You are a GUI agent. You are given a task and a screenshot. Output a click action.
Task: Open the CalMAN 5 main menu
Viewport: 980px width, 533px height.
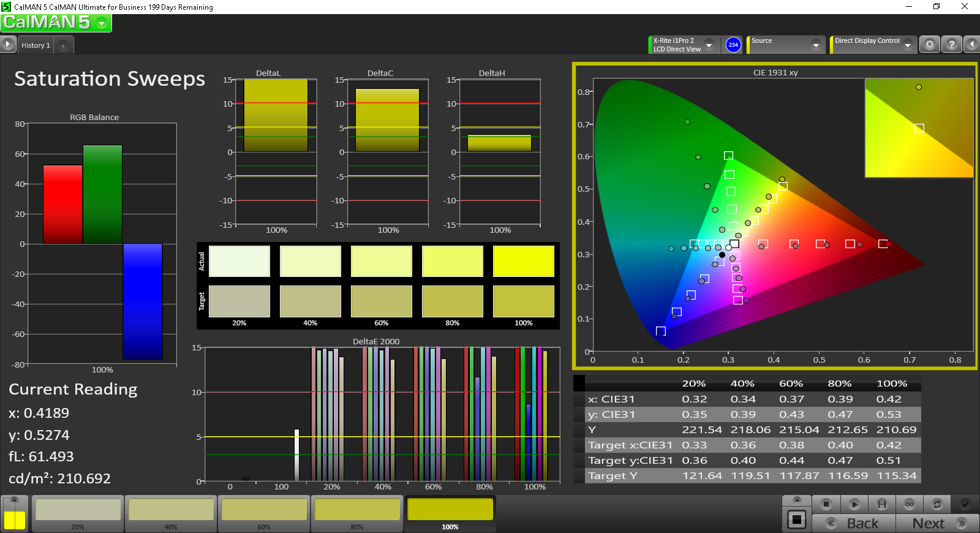click(56, 23)
